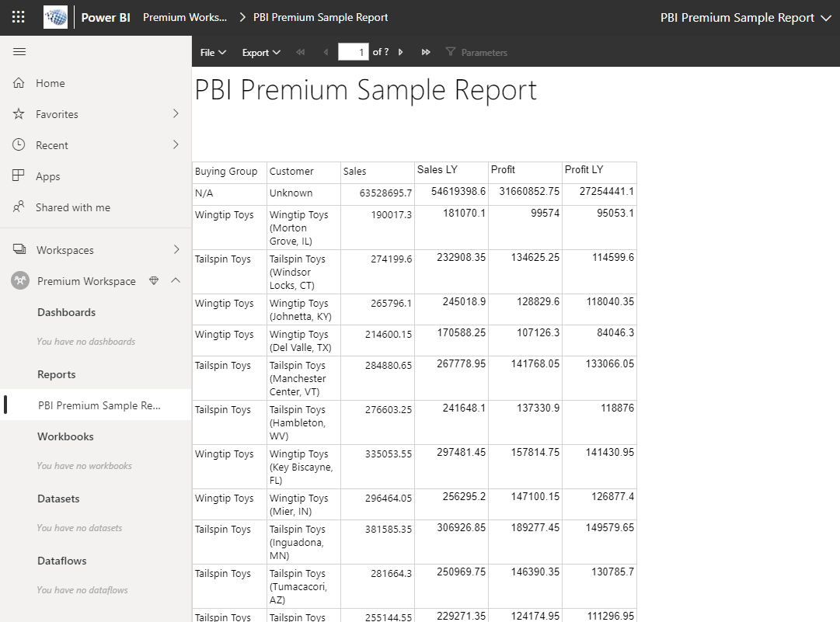Collapse the Premium Workspace section

tap(176, 281)
